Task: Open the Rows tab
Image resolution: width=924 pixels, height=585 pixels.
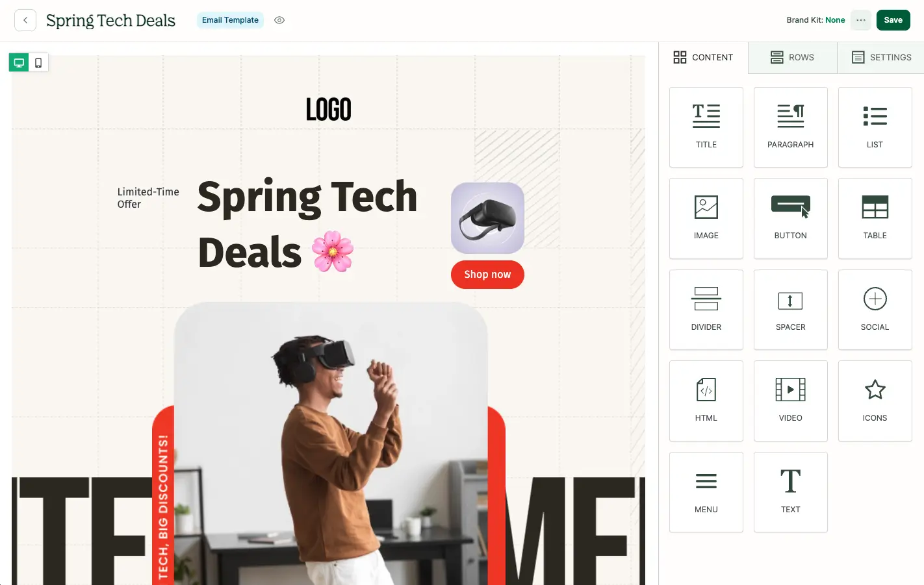Action: point(793,57)
